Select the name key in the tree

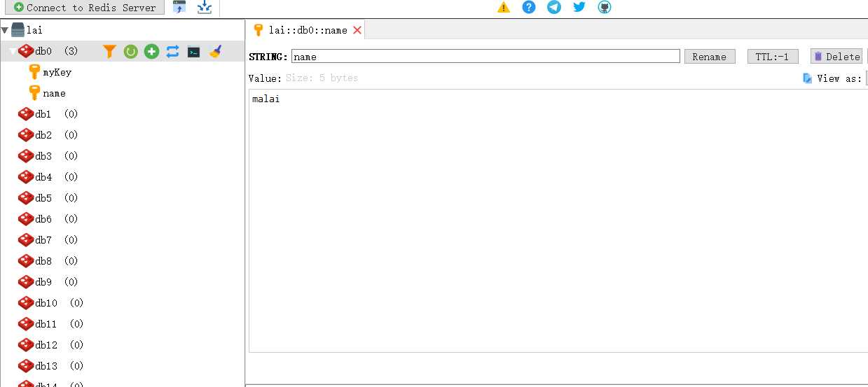click(54, 93)
